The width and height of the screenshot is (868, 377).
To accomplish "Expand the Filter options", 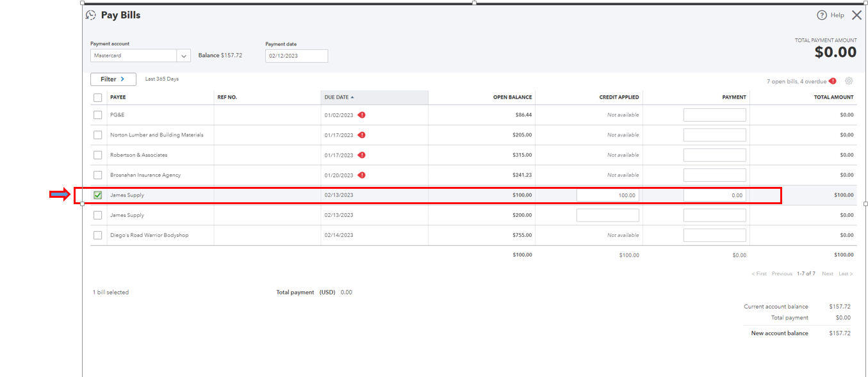I will pyautogui.click(x=113, y=79).
